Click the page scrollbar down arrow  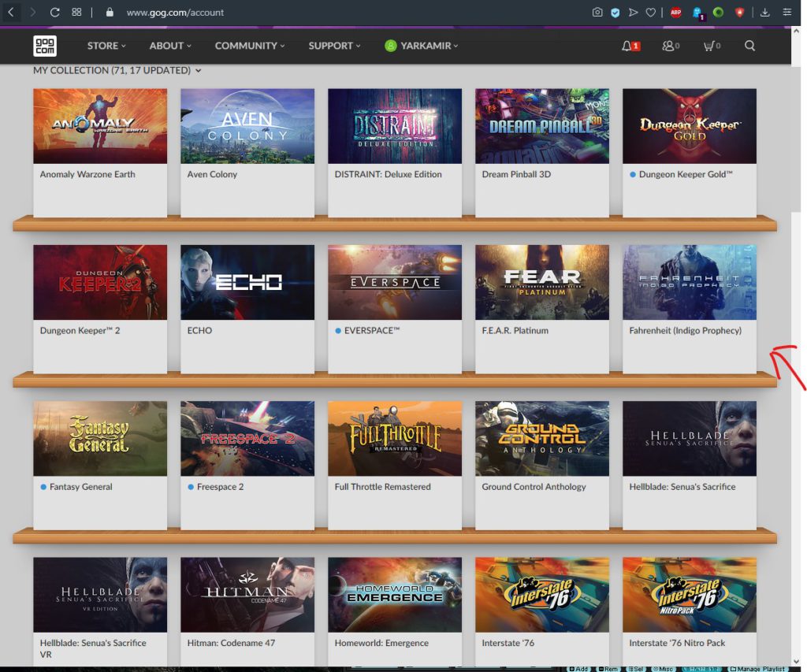(x=796, y=662)
